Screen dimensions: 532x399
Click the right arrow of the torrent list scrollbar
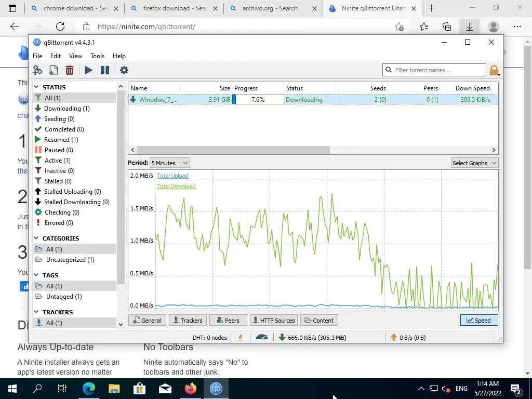pos(494,150)
